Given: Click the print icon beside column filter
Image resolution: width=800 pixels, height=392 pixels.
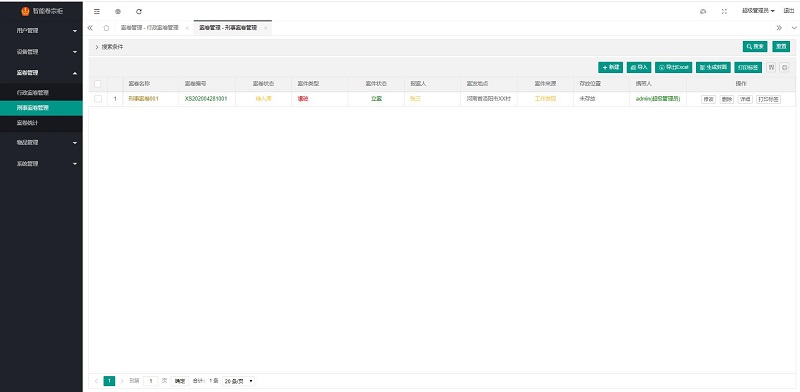Looking at the screenshot, I should point(785,67).
